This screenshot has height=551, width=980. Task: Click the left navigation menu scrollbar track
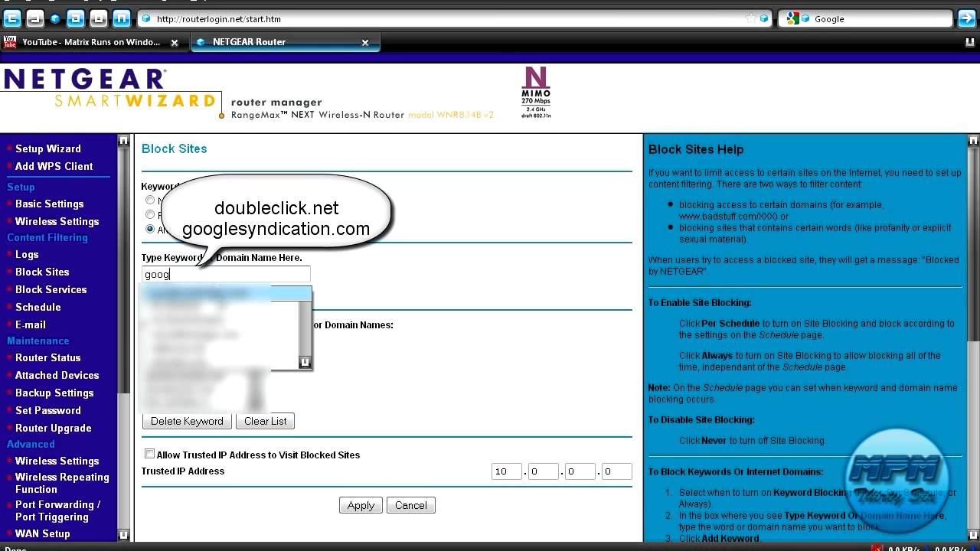(123, 337)
